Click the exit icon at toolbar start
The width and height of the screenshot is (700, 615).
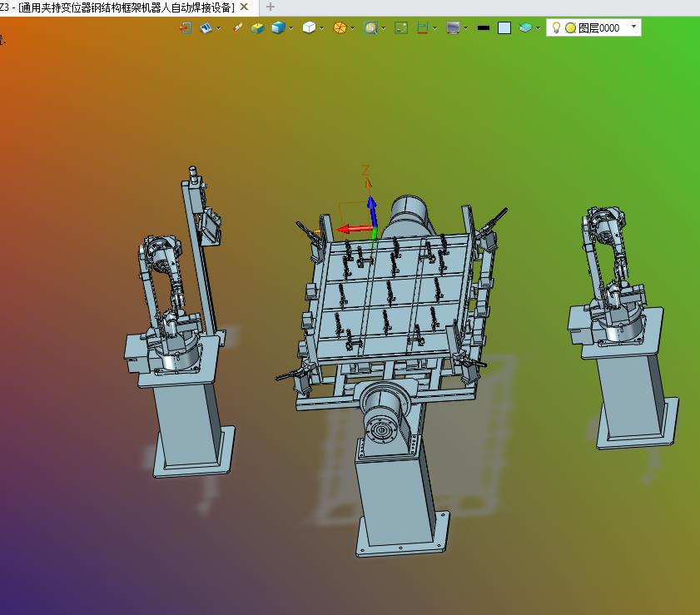186,27
